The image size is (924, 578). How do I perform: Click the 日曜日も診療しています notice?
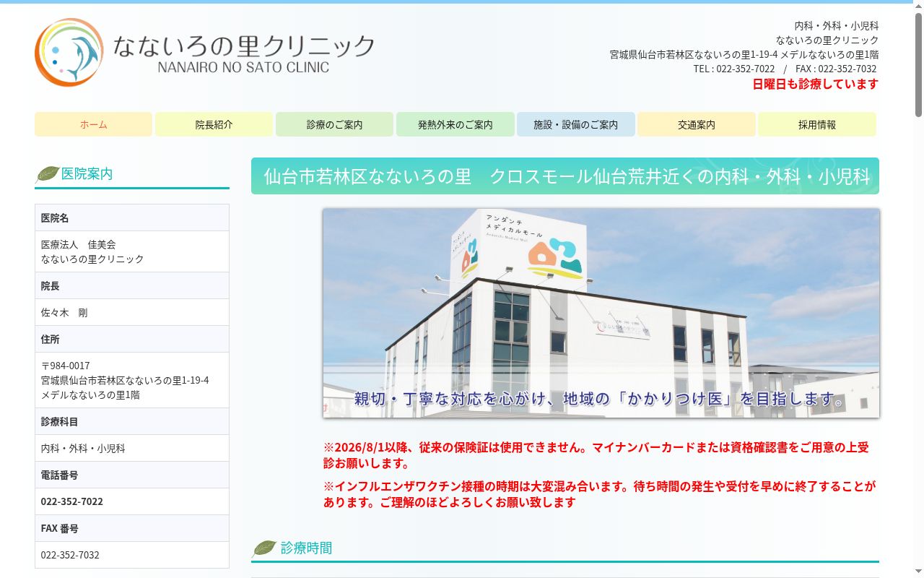(x=815, y=84)
